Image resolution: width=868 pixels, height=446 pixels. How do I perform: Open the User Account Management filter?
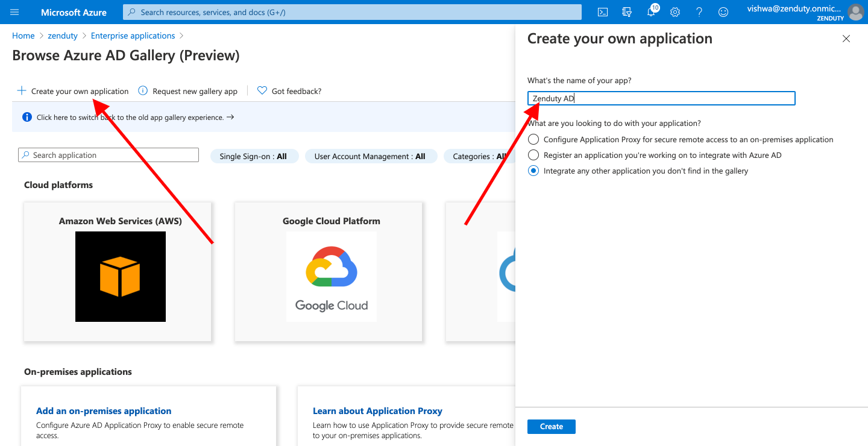tap(370, 156)
